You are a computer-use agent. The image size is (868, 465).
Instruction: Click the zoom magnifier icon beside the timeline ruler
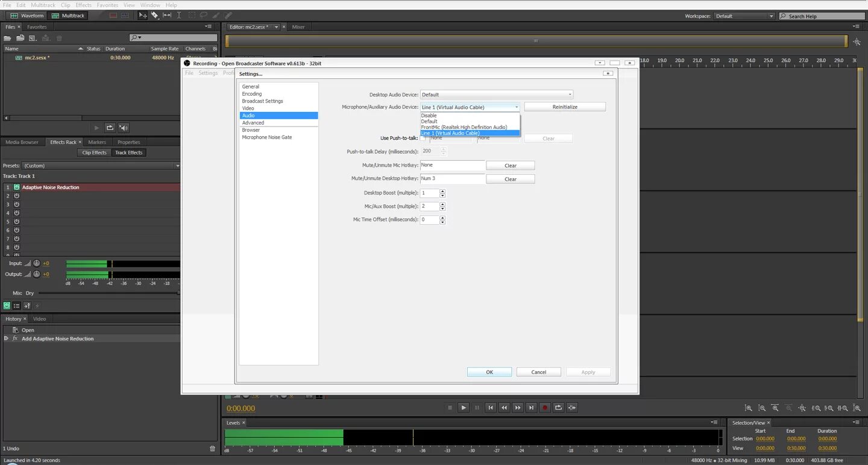(857, 42)
